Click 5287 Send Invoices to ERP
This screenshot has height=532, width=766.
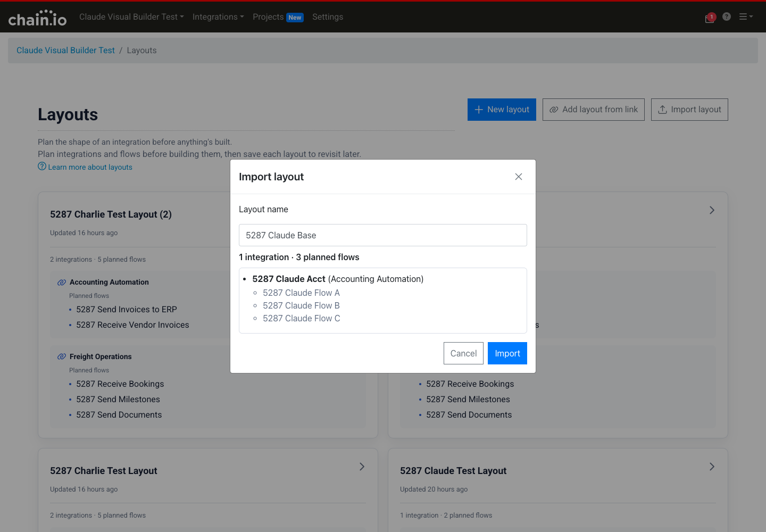127,310
